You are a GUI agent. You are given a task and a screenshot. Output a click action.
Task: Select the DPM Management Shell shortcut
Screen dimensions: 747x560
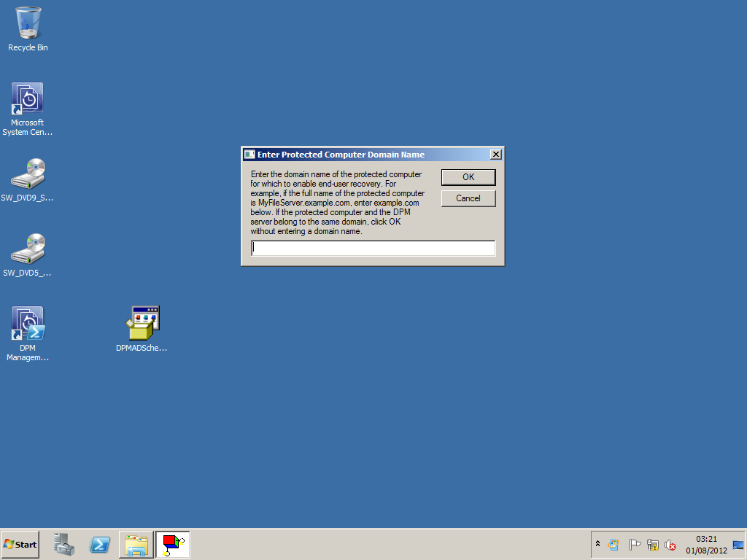pos(27,333)
